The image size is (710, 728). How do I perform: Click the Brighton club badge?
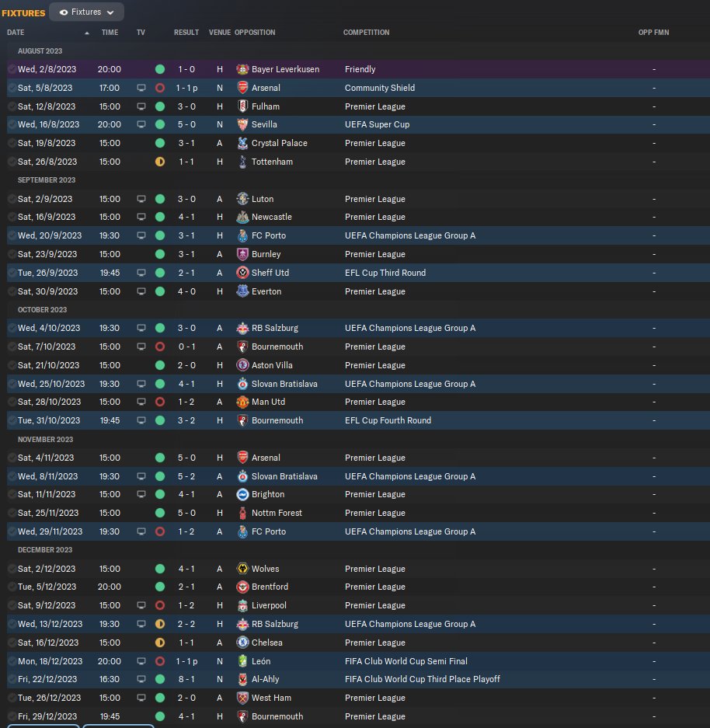point(242,494)
